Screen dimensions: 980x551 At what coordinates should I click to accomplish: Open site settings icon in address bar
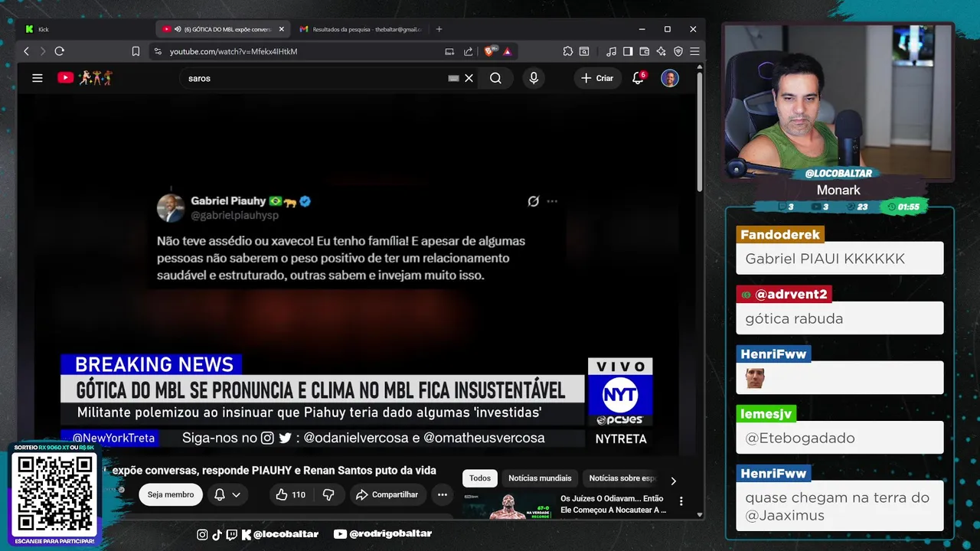click(158, 51)
